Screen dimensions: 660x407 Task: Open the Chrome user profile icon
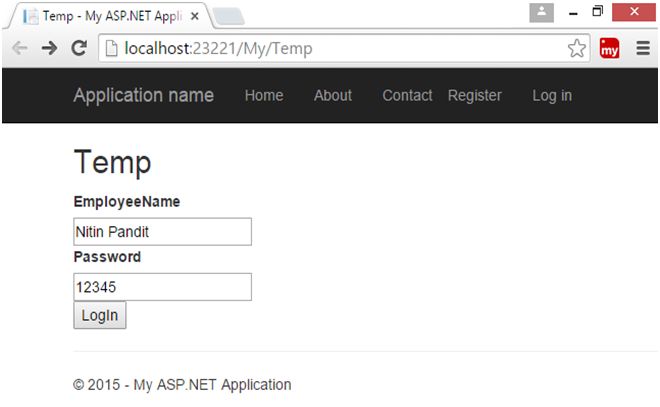point(541,13)
